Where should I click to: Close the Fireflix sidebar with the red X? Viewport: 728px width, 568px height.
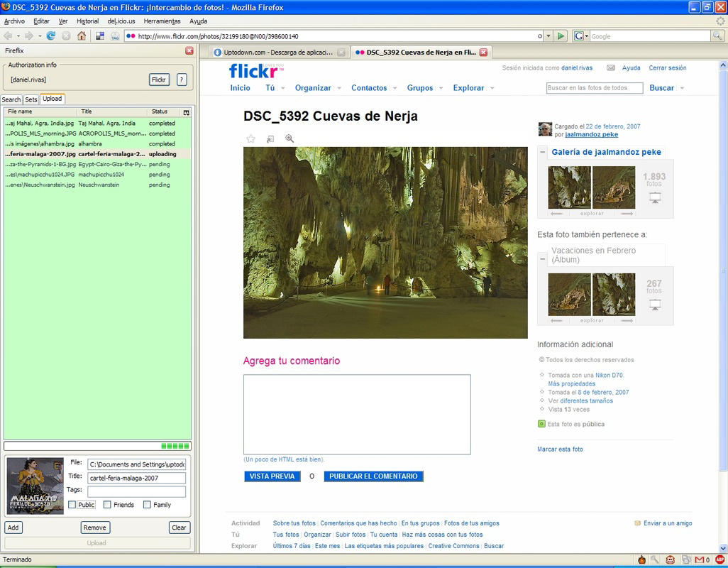pos(189,50)
